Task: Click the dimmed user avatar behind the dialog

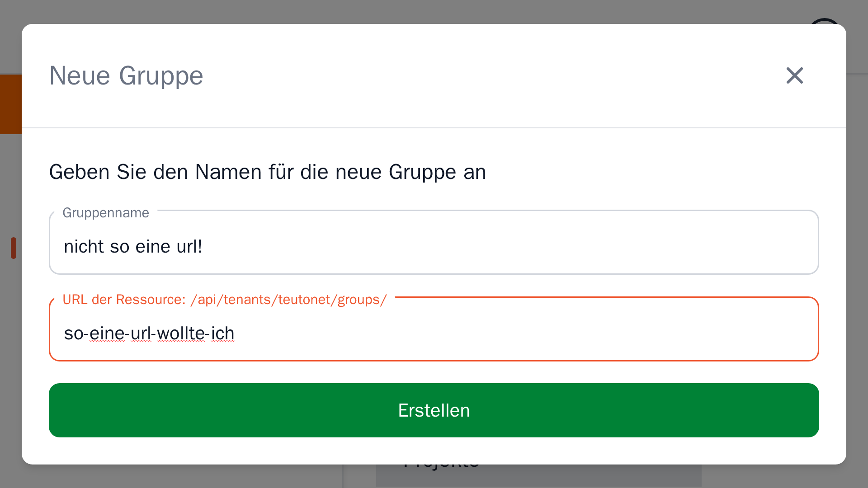Action: [x=825, y=21]
